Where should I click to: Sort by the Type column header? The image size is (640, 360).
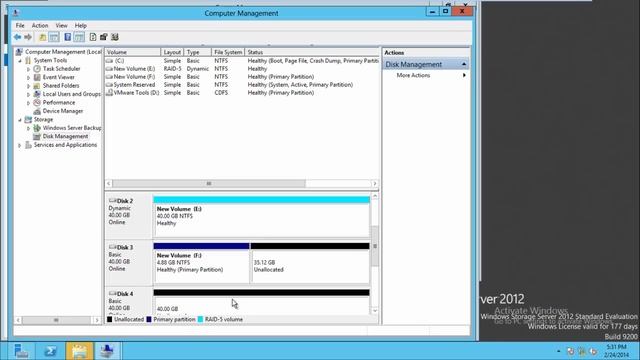pyautogui.click(x=198, y=52)
